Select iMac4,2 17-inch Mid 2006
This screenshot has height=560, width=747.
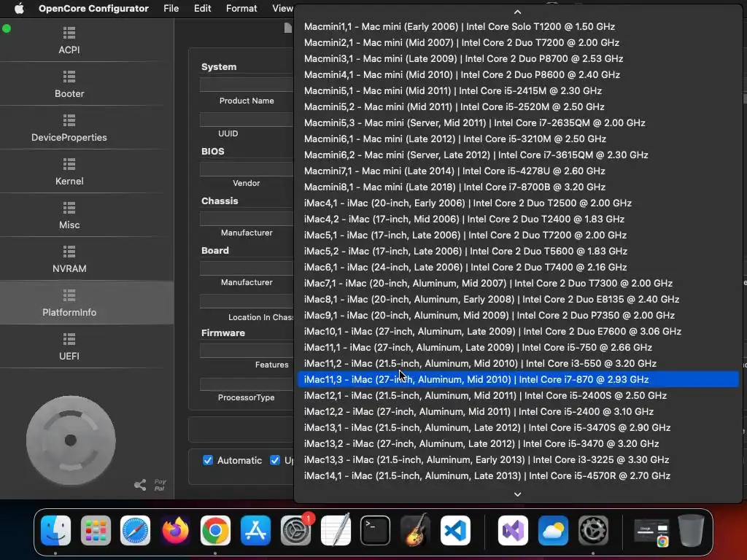coord(518,219)
